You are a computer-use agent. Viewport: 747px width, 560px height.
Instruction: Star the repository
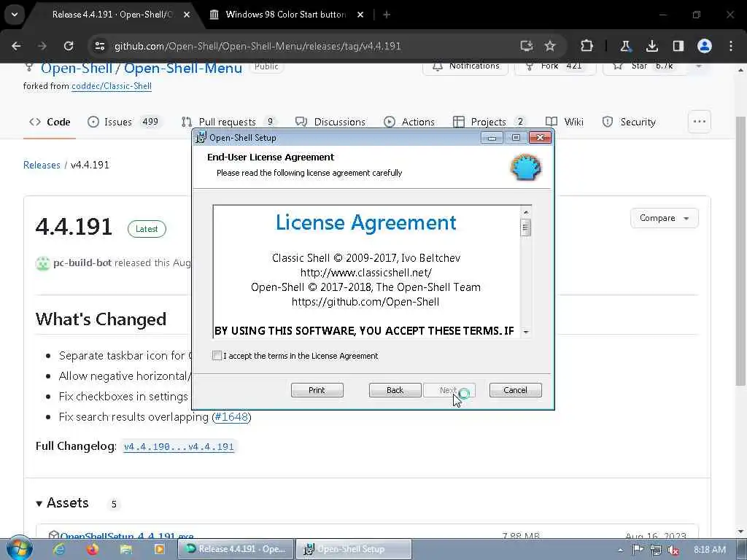pyautogui.click(x=645, y=66)
